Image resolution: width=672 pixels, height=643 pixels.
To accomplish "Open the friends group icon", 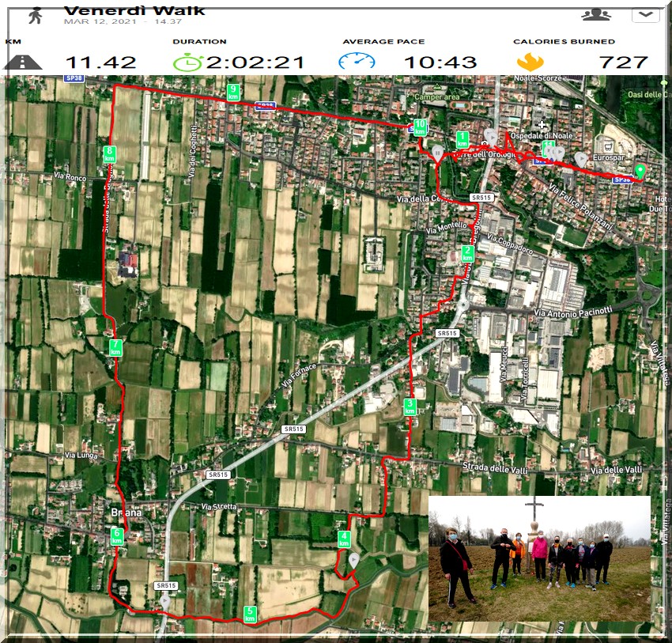I will pos(596,15).
